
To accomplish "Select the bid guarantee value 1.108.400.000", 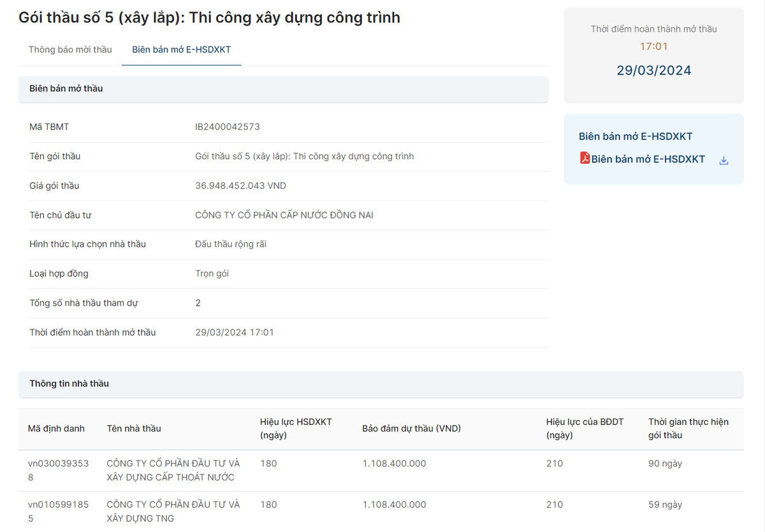I will pyautogui.click(x=393, y=463).
